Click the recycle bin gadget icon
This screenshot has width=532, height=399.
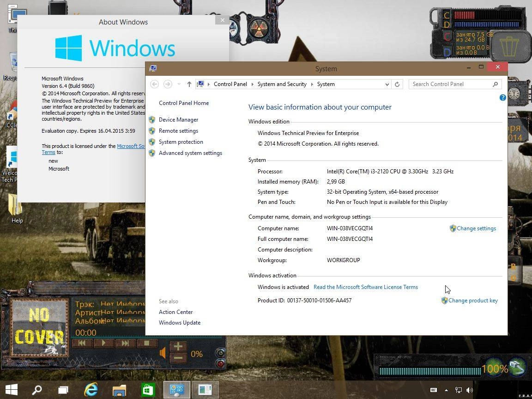[x=509, y=47]
